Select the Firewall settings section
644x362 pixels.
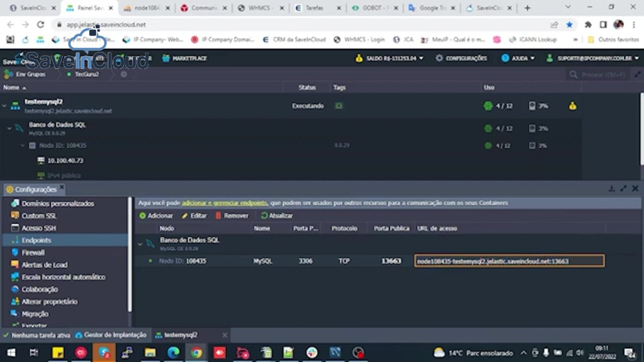tap(33, 252)
